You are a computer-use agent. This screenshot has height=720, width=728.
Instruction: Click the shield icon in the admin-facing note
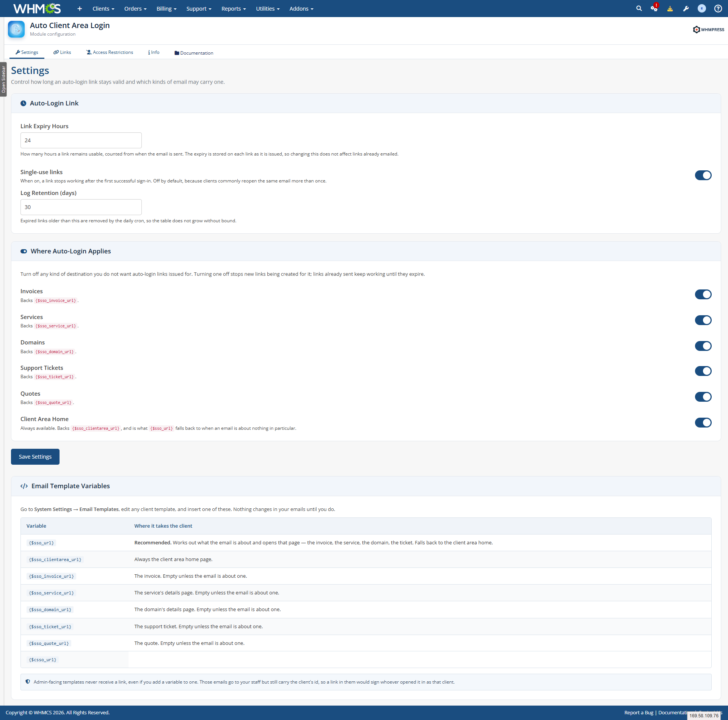[x=28, y=682]
